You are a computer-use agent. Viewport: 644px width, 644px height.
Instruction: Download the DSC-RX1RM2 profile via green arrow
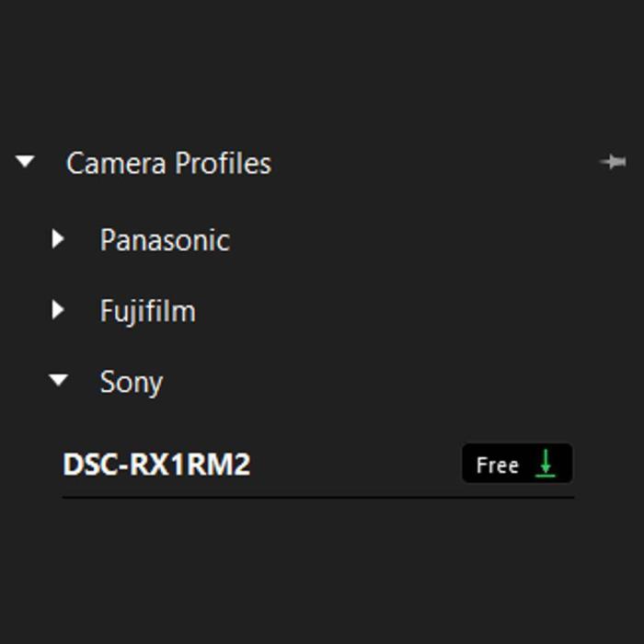click(546, 464)
